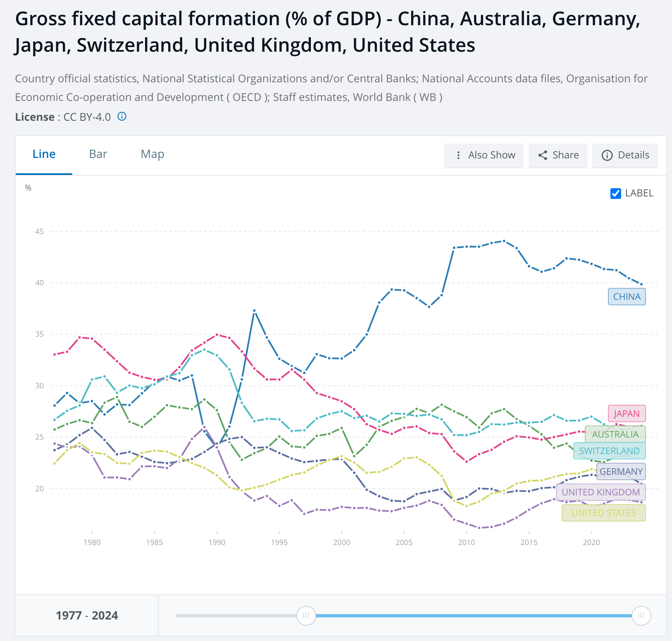Click the 2015 x-axis label
672x641 pixels.
[529, 542]
